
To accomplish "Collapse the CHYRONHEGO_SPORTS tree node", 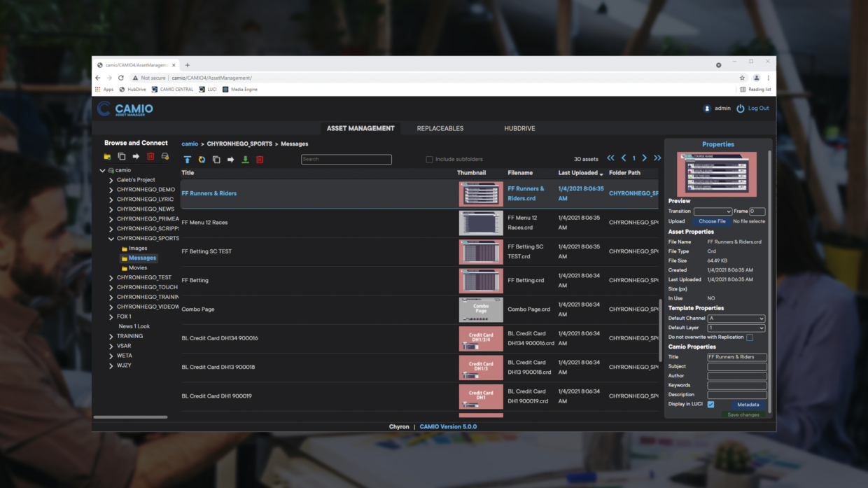I will (111, 238).
